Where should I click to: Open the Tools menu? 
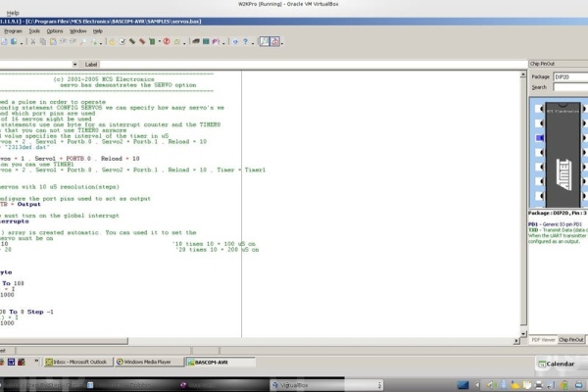(34, 31)
